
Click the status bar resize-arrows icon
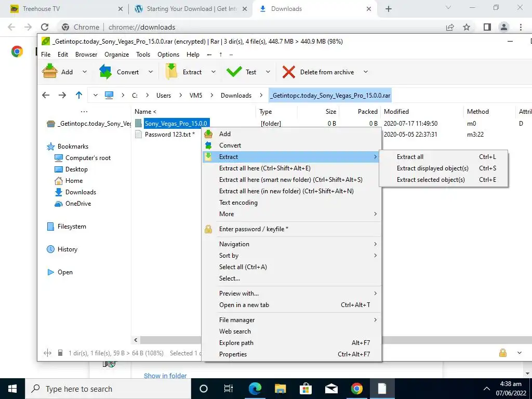tap(47, 353)
